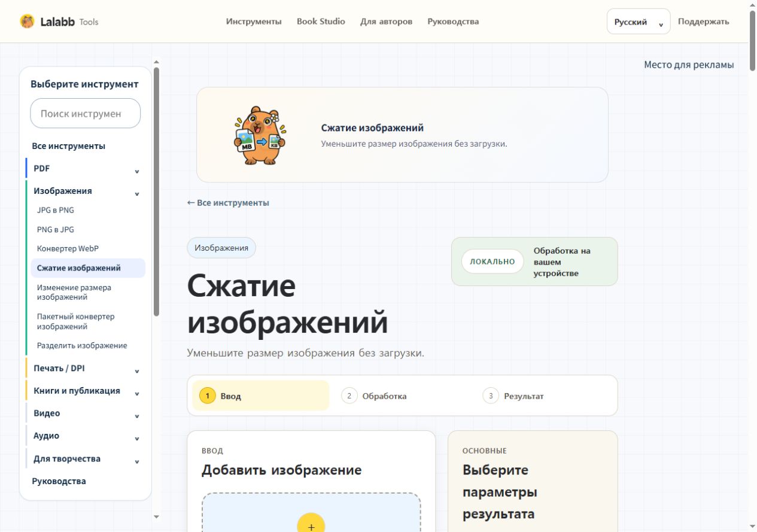The height and width of the screenshot is (532, 757).
Task: Click Место для рекламы text
Action: [x=689, y=65]
